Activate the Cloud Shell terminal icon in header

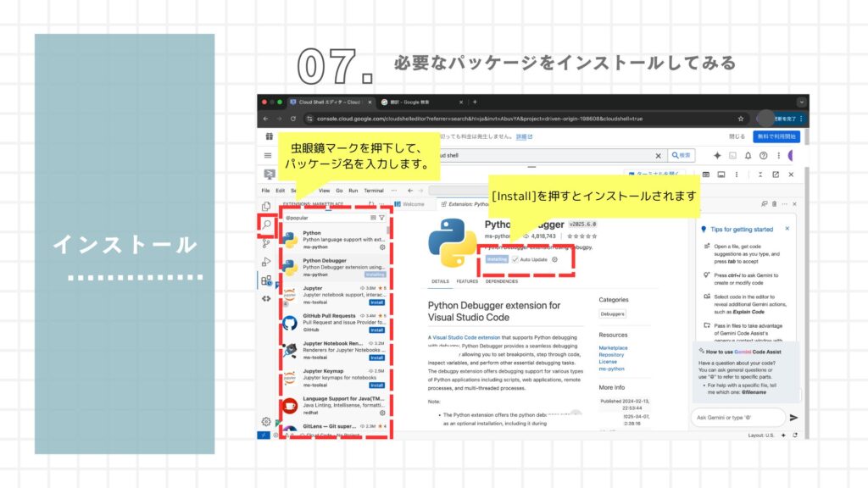[732, 156]
